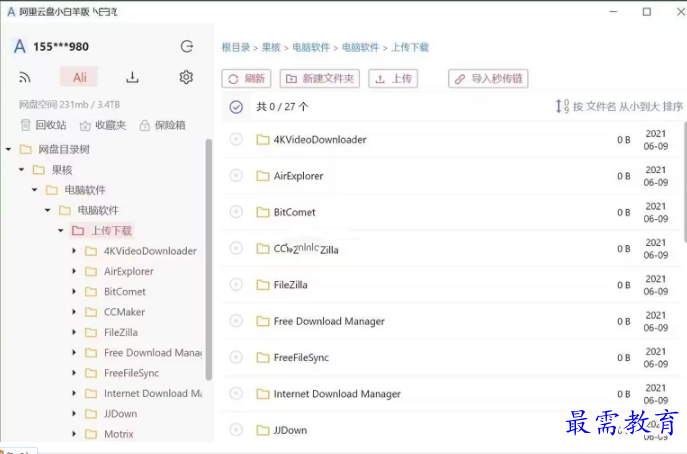Click the 新建文件夹 button
This screenshot has width=687, height=454.
[320, 79]
